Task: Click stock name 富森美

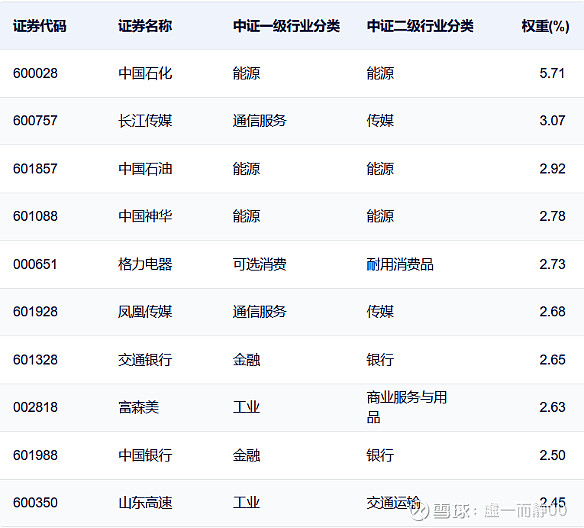Action: click(x=138, y=407)
